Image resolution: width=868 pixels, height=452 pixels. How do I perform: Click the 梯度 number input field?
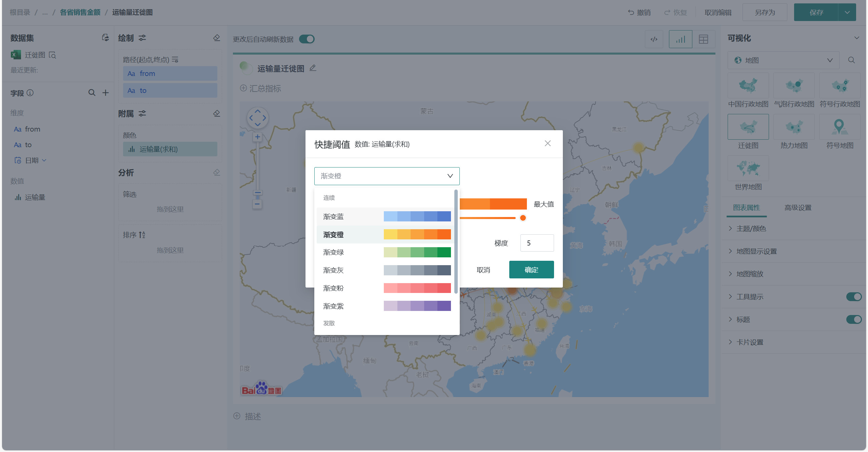(x=537, y=243)
